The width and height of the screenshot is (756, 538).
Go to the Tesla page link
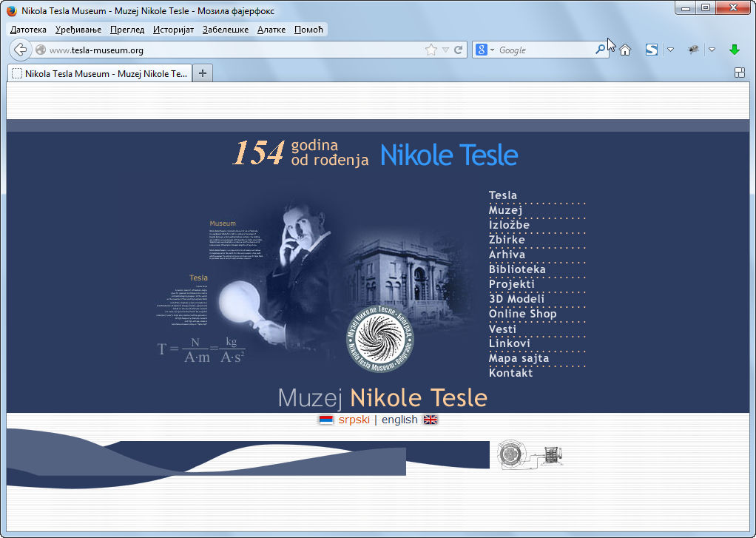pyautogui.click(x=503, y=195)
